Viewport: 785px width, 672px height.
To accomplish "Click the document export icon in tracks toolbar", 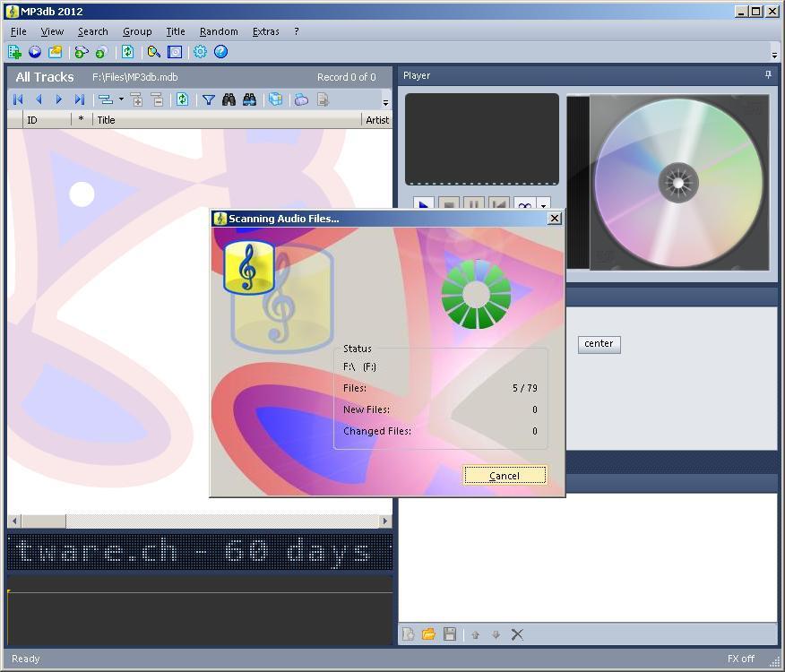I will [323, 99].
